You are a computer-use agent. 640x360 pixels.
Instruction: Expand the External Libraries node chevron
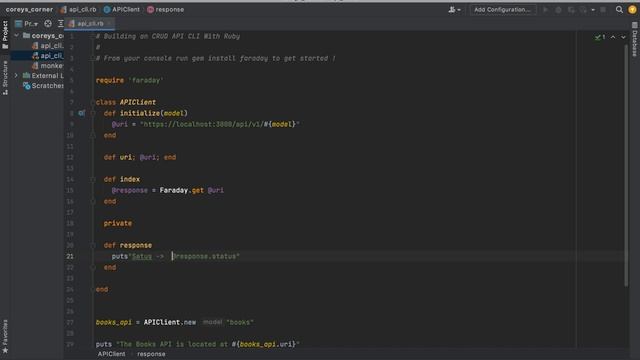pos(16,76)
